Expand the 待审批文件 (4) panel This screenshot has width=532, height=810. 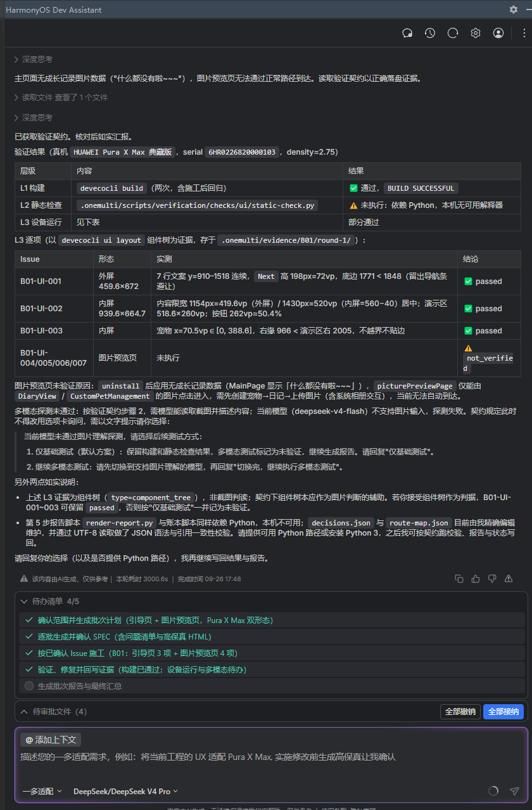click(24, 712)
